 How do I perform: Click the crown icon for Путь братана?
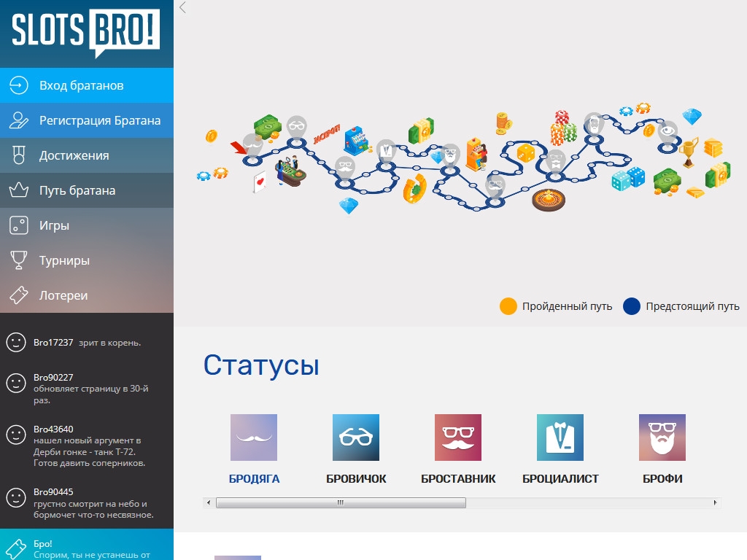pos(19,190)
